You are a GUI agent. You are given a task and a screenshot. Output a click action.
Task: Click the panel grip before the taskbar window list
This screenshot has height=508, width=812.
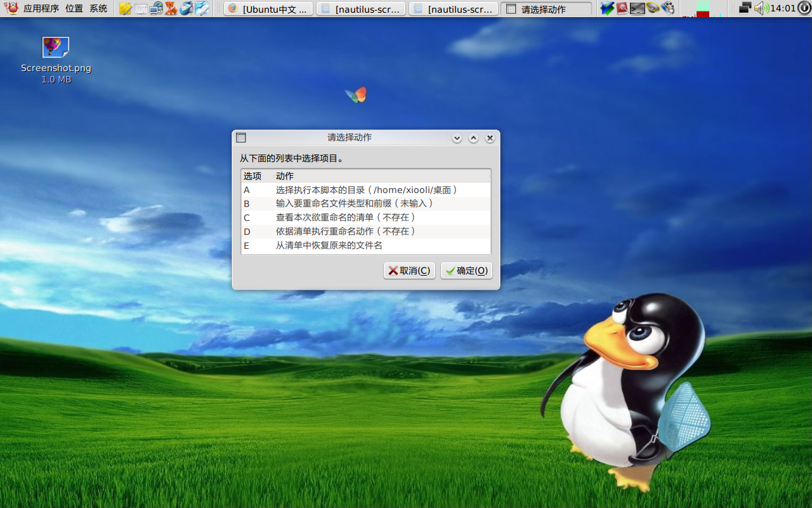(218, 8)
